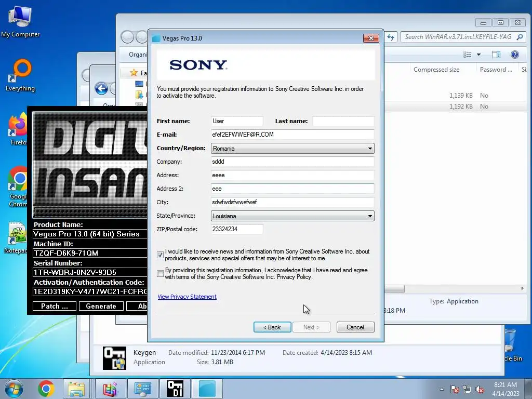Screen dimensions: 532x399
Task: Open Windows Explorer from the taskbar
Action: point(77,389)
